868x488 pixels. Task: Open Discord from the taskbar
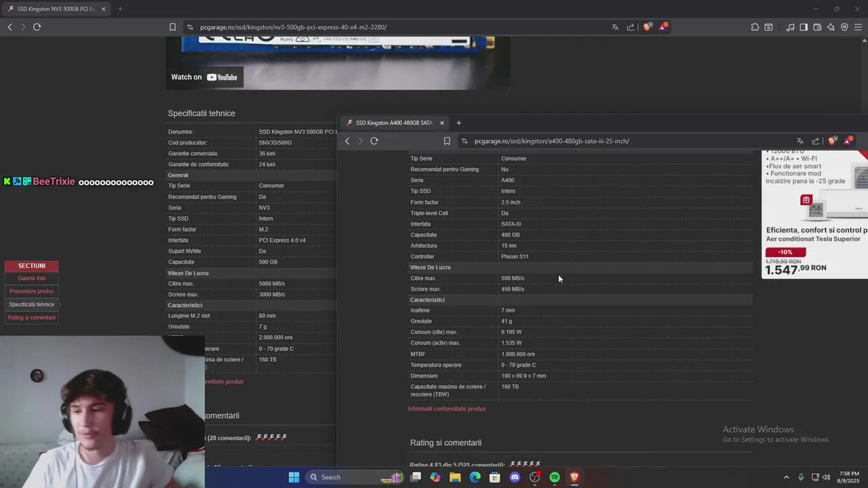515,477
